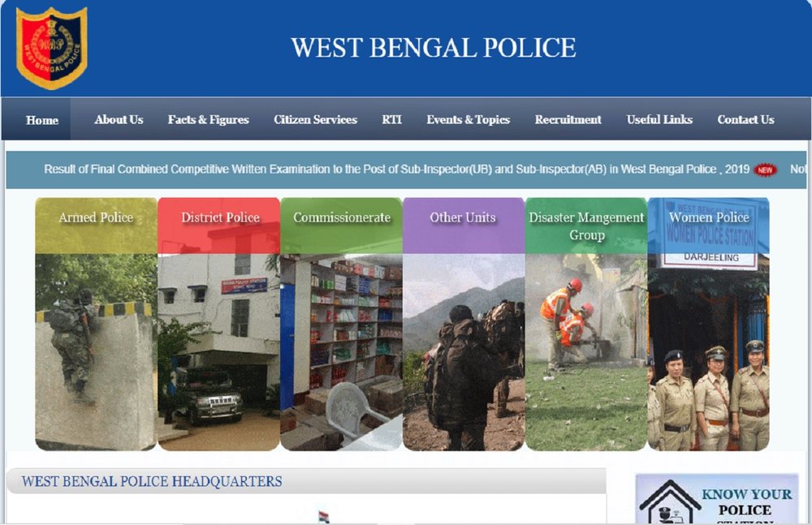Open the Armed Police tile
The width and height of the screenshot is (812, 525).
click(96, 324)
